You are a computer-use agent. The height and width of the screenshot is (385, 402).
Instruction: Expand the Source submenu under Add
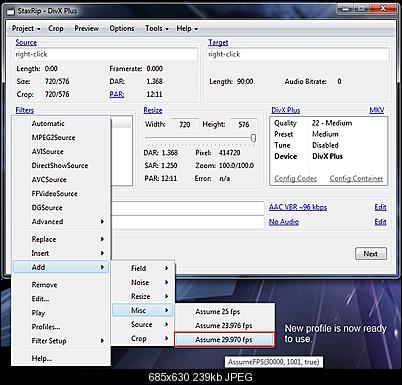[143, 324]
